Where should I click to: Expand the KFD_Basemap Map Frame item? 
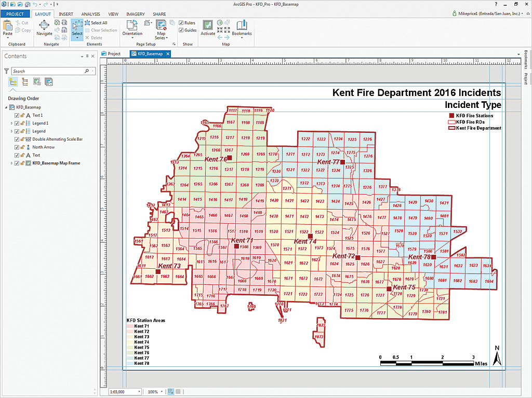point(11,163)
